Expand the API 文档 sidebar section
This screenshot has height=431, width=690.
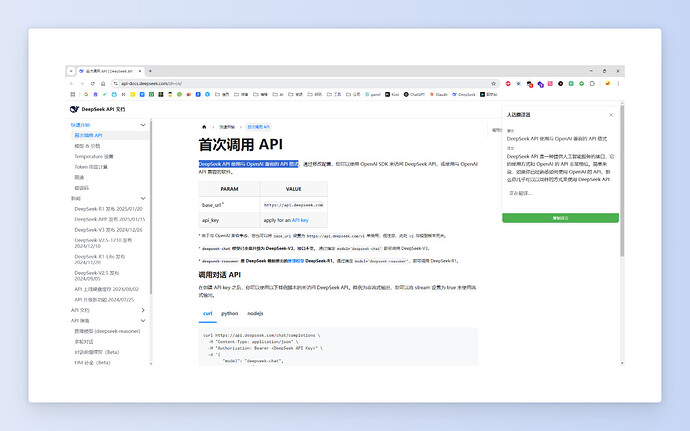click(143, 310)
